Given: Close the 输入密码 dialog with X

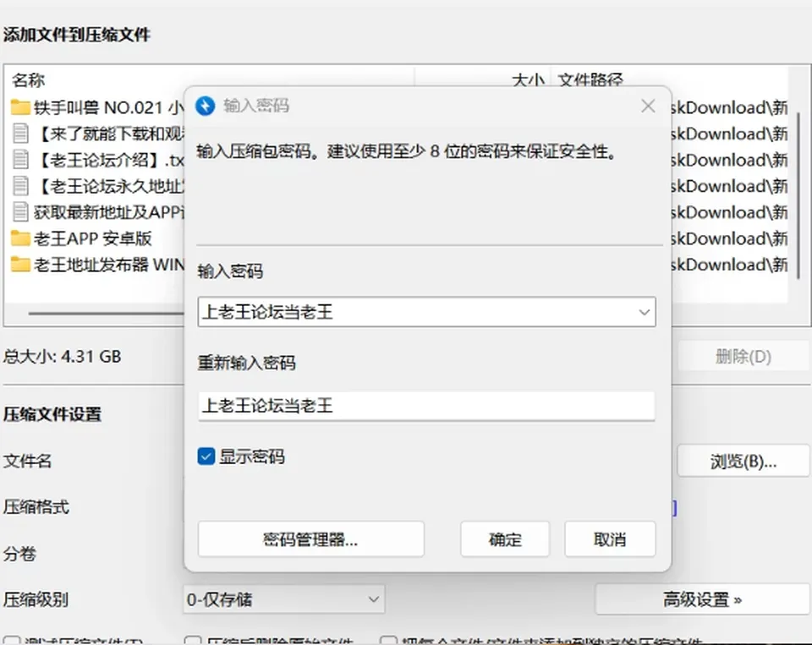Looking at the screenshot, I should point(648,107).
